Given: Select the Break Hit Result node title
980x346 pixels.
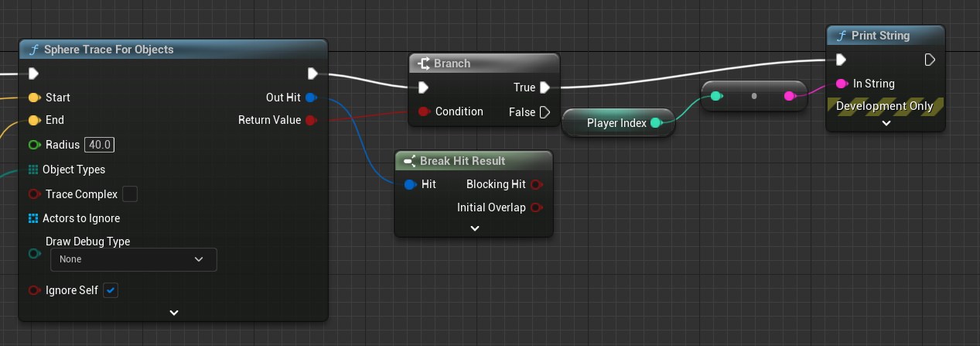Looking at the screenshot, I should [463, 161].
